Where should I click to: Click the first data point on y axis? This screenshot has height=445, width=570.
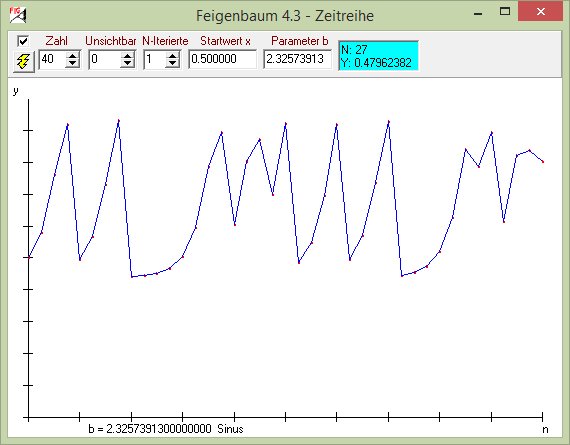pyautogui.click(x=29, y=257)
